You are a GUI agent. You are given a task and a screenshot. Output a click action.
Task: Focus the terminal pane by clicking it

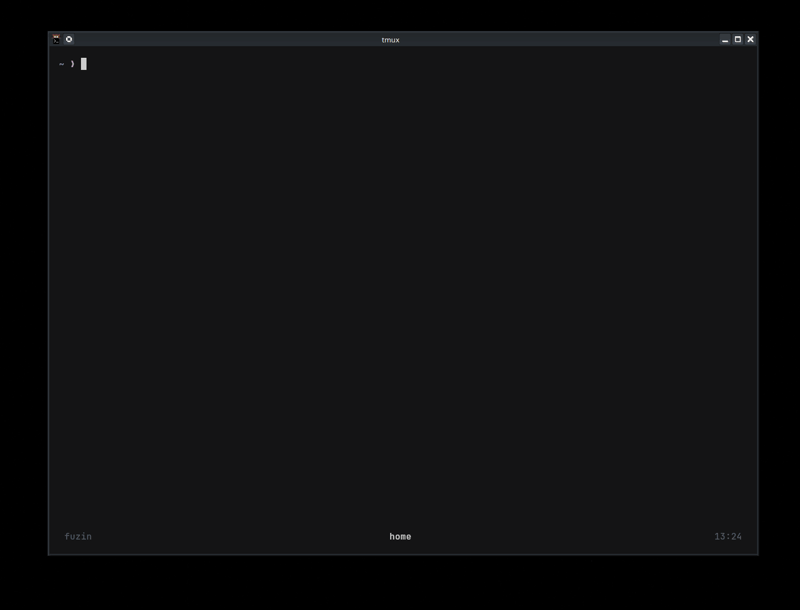click(400, 300)
